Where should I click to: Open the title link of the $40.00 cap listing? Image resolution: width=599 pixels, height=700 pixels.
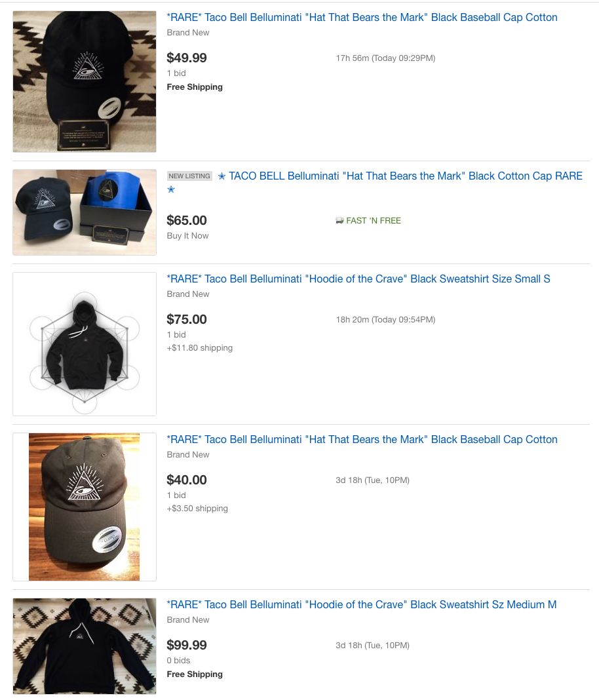tap(362, 440)
